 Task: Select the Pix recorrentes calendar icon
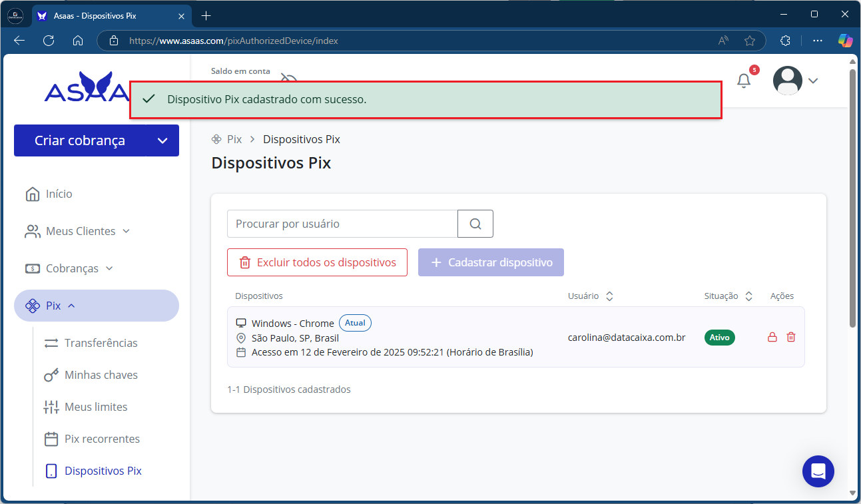pos(51,438)
